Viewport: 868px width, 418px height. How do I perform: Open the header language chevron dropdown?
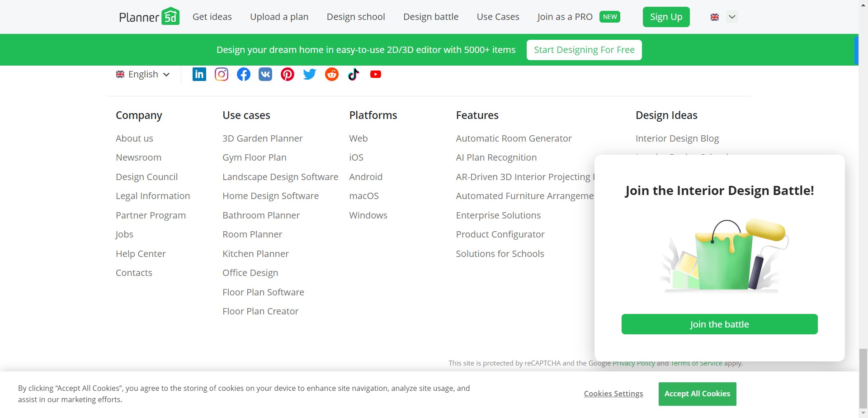tap(732, 17)
